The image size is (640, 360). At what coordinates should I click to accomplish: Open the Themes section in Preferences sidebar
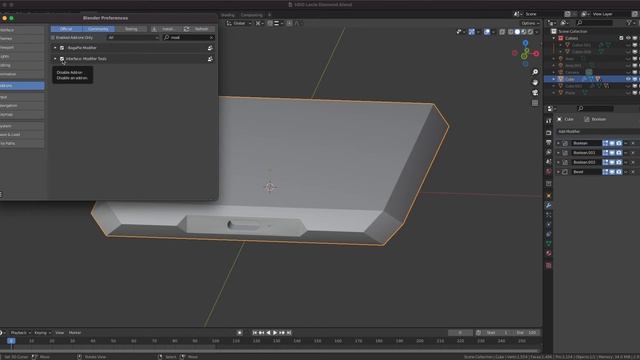pyautogui.click(x=22, y=38)
